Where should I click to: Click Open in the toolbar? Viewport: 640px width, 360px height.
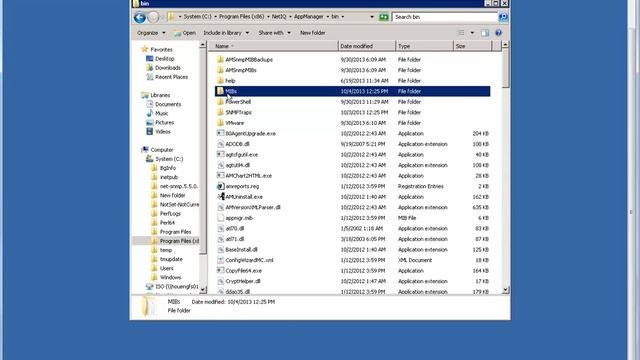185,33
